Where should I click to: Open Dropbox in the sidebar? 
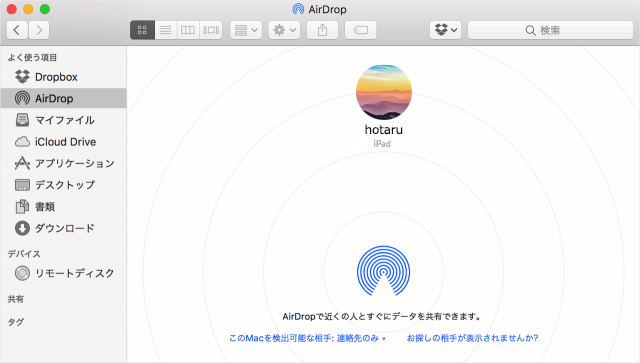pyautogui.click(x=63, y=77)
